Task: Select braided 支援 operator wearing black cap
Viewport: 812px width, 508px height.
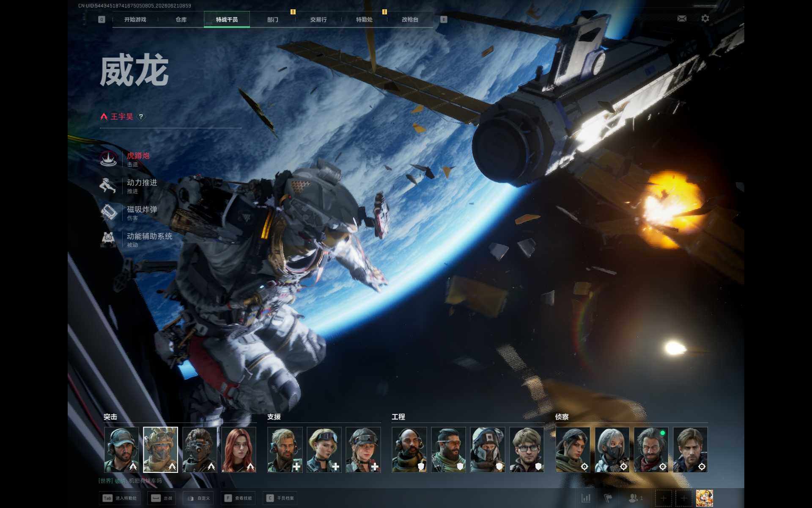Action: click(x=363, y=450)
